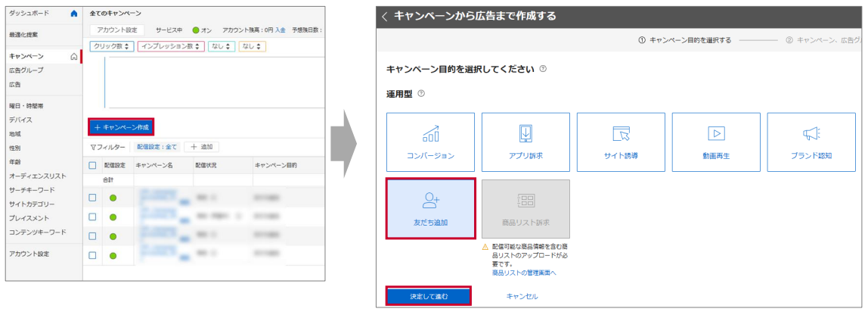Image resolution: width=868 pixels, height=315 pixels.
Task: Click the ＋キャンペーン作成 button
Action: pyautogui.click(x=122, y=127)
